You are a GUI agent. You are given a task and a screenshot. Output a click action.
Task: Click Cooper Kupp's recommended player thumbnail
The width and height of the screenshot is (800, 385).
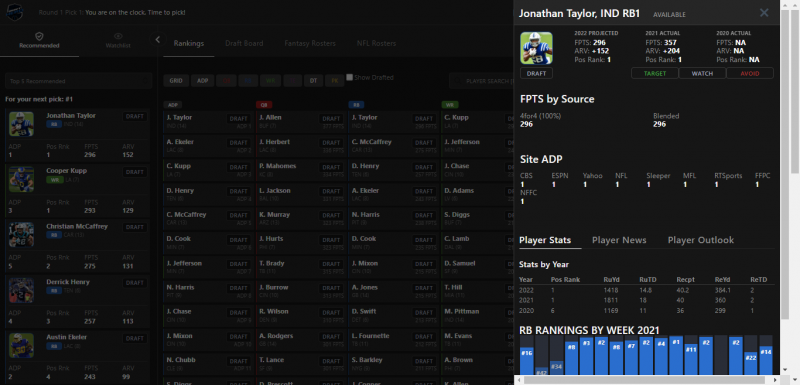pyautogui.click(x=21, y=179)
